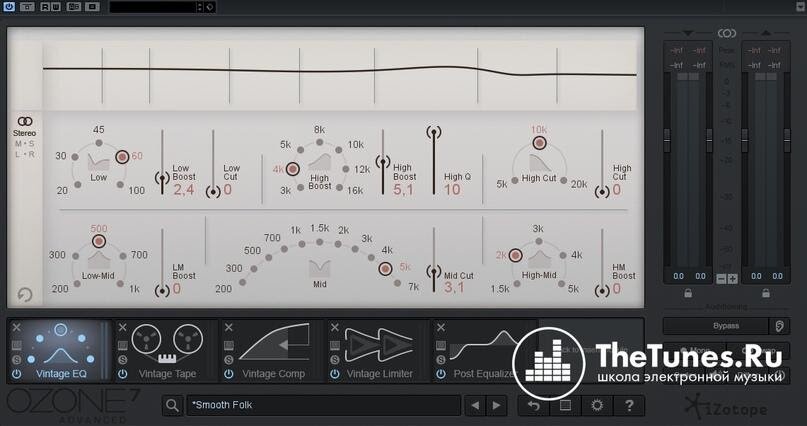Toggle power on Vintage Limiter module

(335, 374)
